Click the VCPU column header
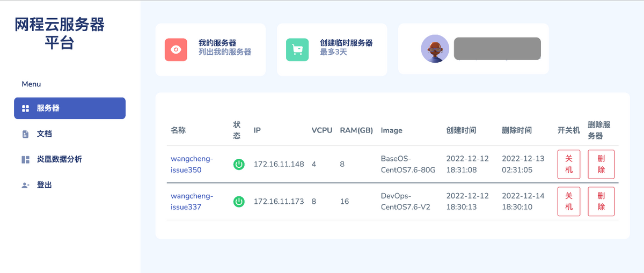Screen dimensions: 644x273 [x=322, y=130]
